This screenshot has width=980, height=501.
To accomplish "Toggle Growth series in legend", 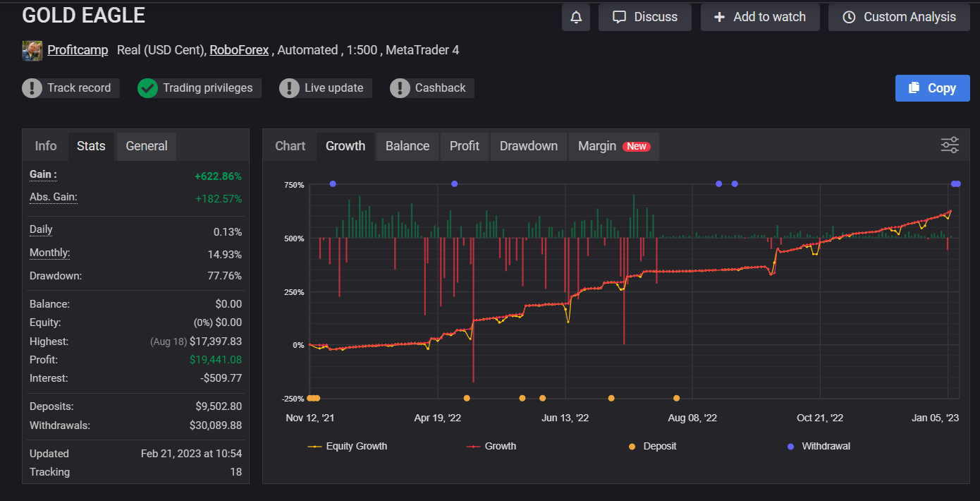I will click(491, 446).
